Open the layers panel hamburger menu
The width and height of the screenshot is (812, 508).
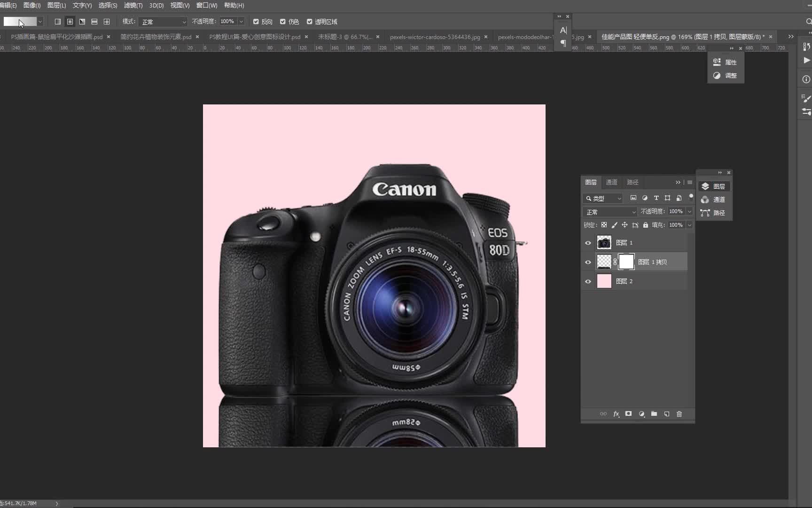[689, 182]
